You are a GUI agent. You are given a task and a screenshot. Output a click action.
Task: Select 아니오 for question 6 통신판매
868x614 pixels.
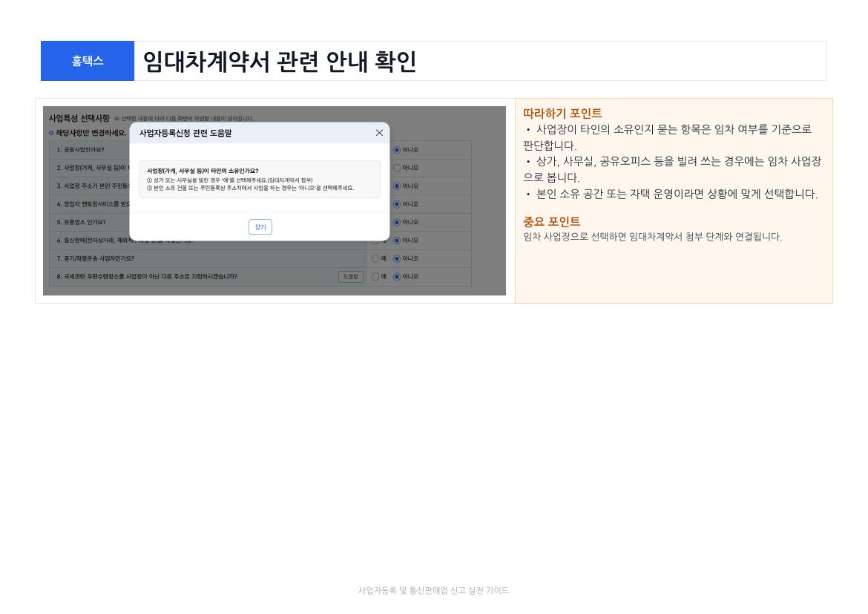tap(397, 241)
